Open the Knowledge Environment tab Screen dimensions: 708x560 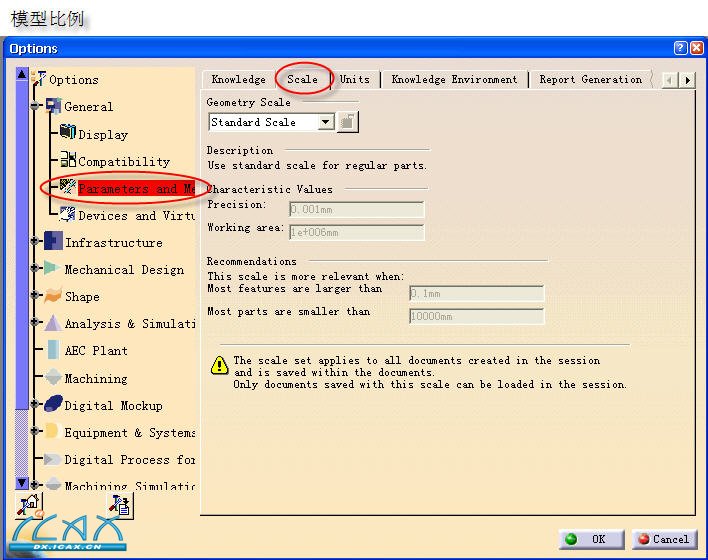pyautogui.click(x=454, y=79)
